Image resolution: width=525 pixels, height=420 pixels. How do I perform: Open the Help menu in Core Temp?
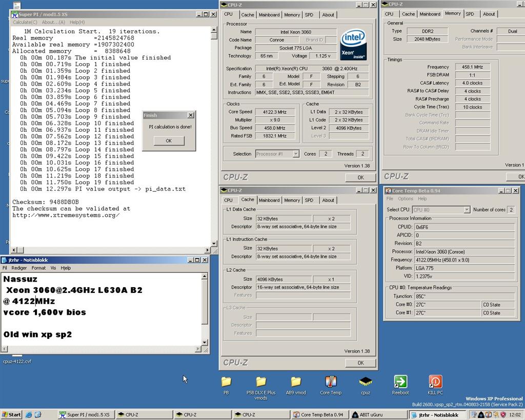click(x=422, y=198)
